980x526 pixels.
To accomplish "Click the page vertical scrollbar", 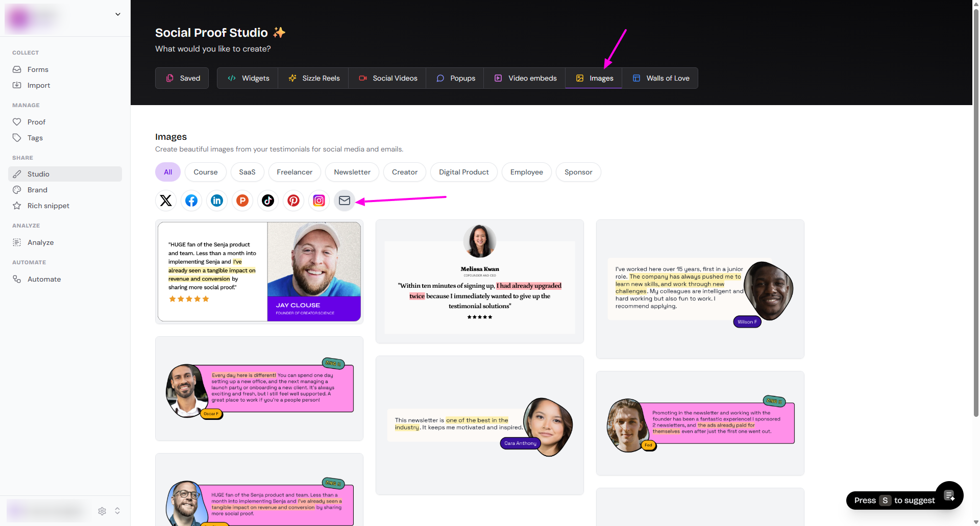I will [x=976, y=204].
